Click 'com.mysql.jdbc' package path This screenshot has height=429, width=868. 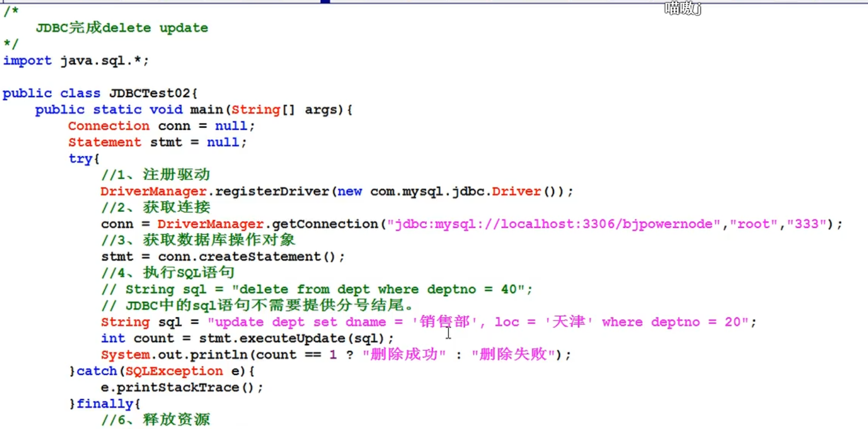click(x=427, y=191)
